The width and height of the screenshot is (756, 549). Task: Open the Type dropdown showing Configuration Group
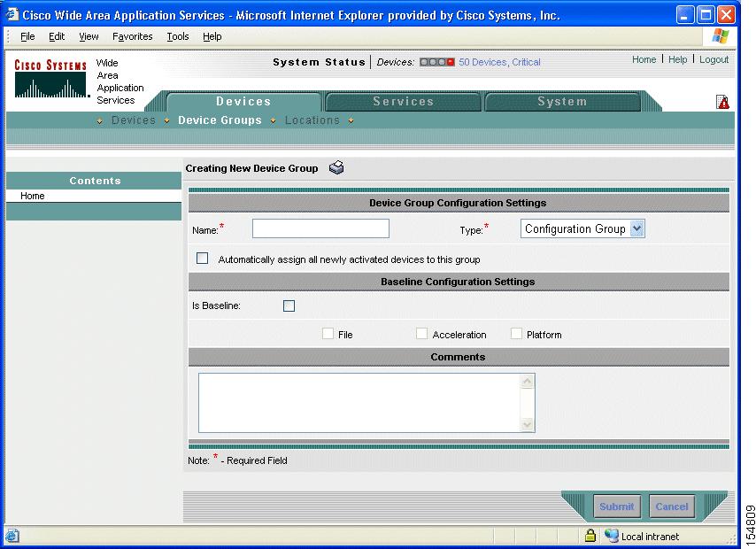[x=582, y=228]
